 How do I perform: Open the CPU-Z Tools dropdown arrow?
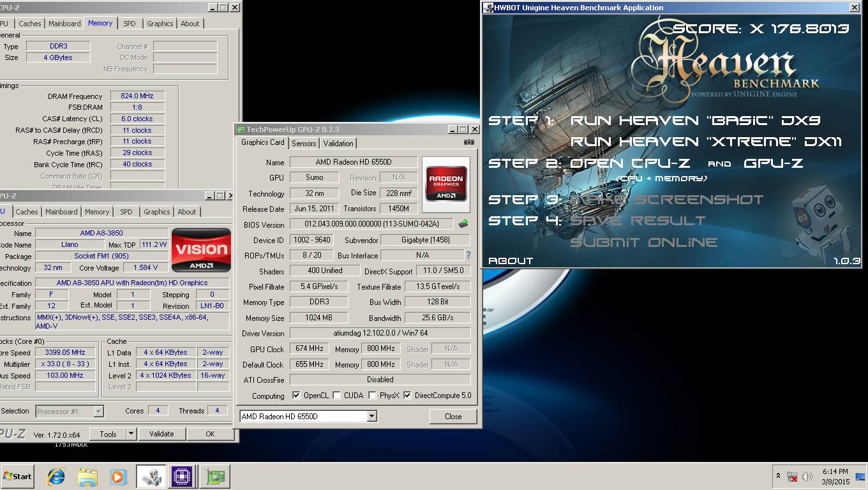131,434
